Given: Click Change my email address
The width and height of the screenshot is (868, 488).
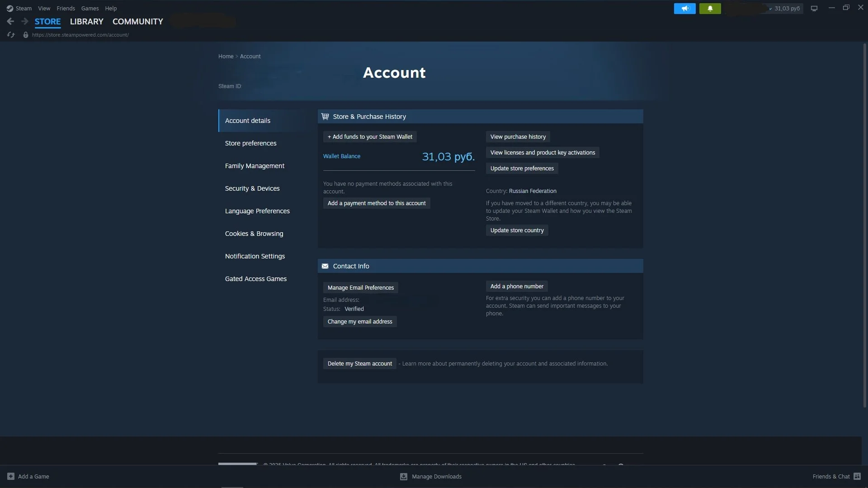Looking at the screenshot, I should (x=360, y=322).
